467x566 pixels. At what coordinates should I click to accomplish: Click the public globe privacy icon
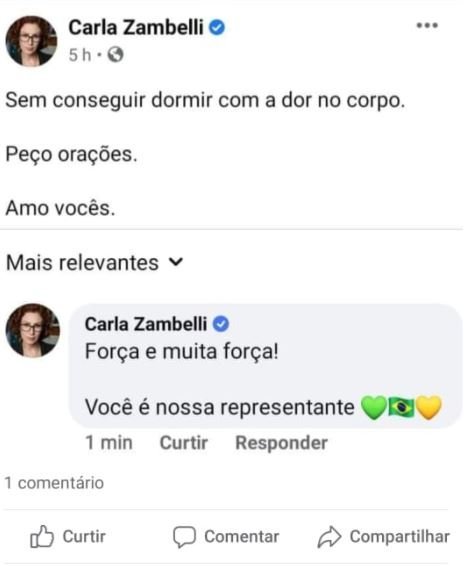pyautogui.click(x=115, y=55)
